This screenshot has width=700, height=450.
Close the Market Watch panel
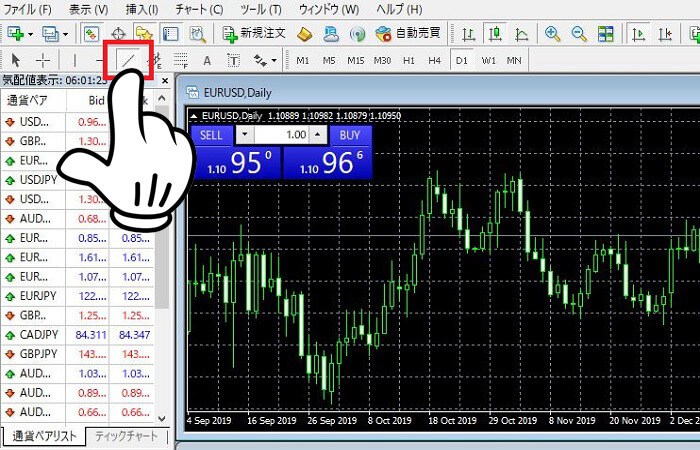tap(165, 81)
